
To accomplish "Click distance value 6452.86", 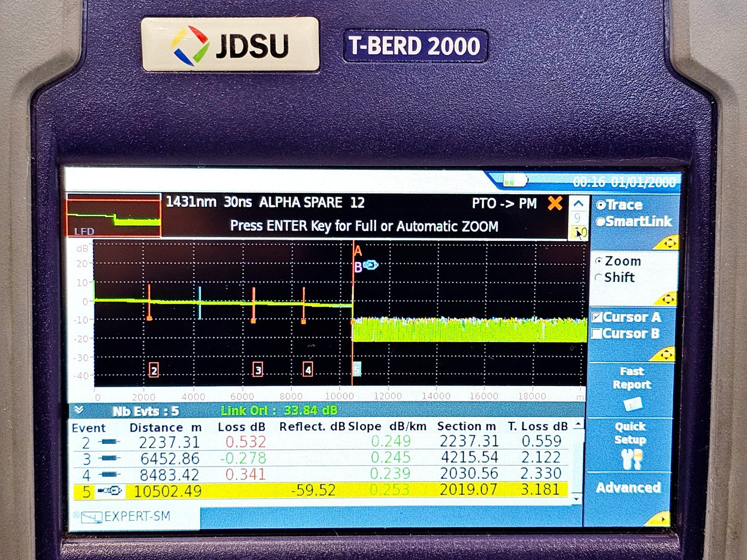I will [x=169, y=458].
